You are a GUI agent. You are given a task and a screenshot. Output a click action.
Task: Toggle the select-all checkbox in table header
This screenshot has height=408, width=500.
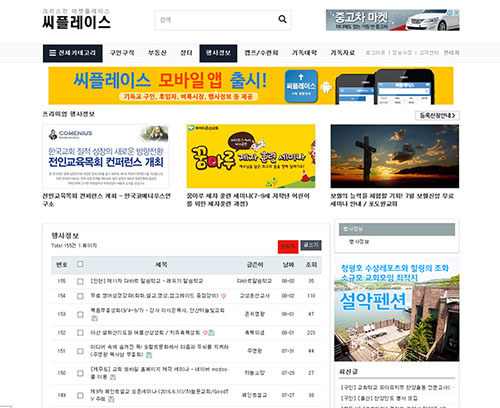[80, 264]
